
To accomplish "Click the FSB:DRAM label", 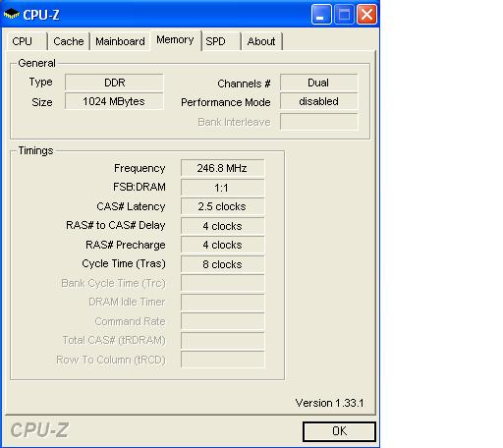I will (140, 187).
